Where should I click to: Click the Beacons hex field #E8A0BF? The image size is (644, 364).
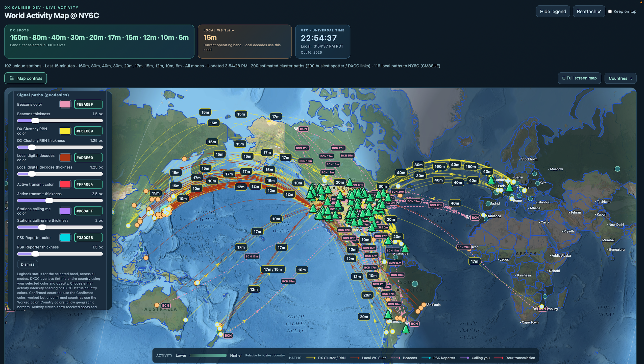pos(88,104)
